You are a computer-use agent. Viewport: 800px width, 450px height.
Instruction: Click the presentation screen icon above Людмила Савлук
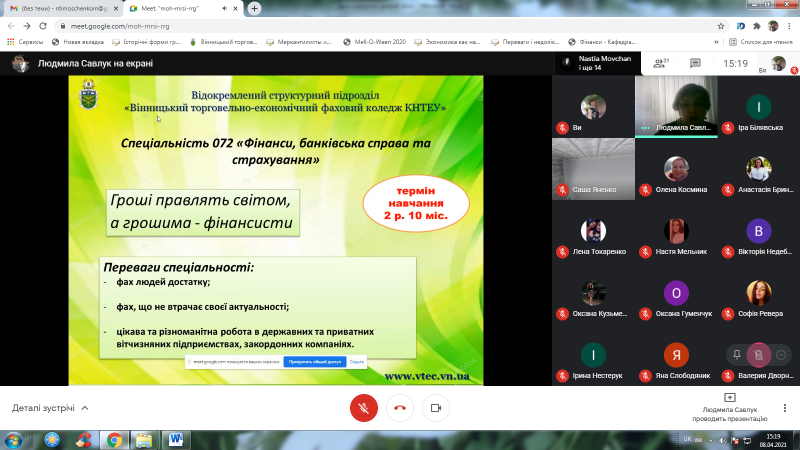tap(730, 397)
